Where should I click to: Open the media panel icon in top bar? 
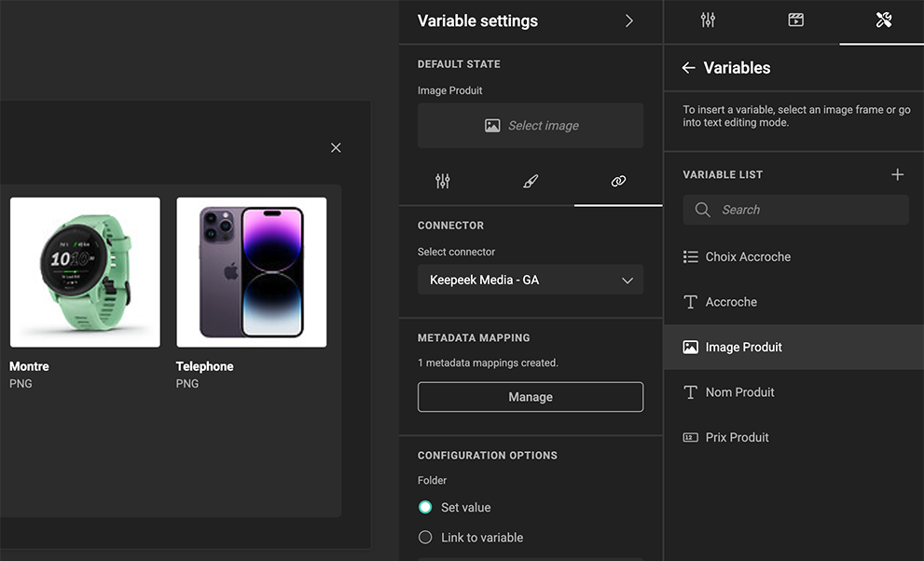795,21
